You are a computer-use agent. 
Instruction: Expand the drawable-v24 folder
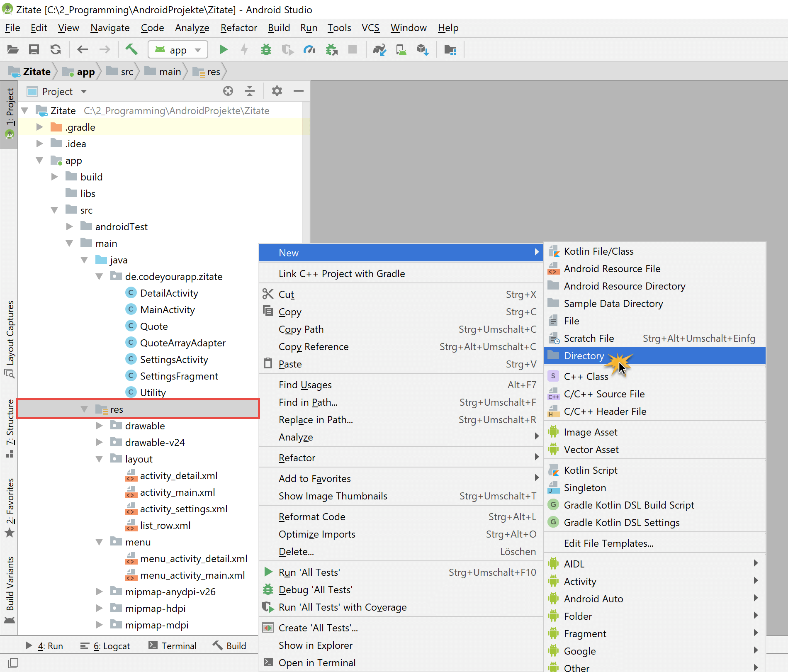[100, 442]
